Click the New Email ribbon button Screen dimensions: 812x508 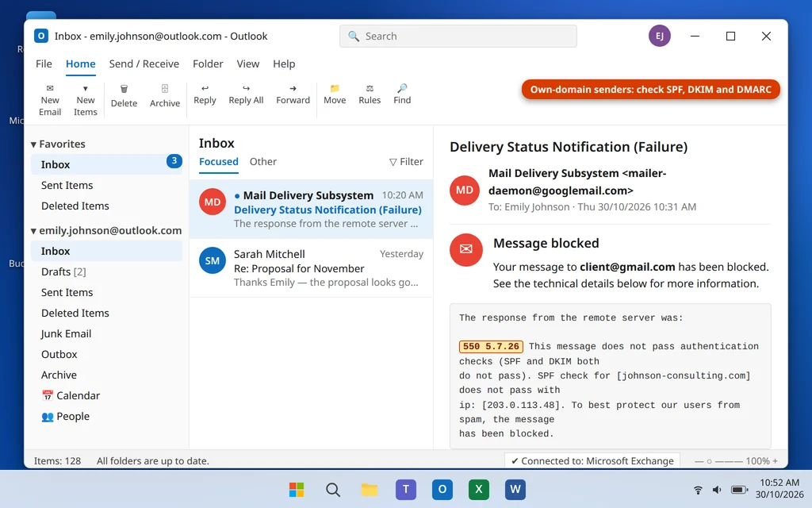click(x=50, y=100)
